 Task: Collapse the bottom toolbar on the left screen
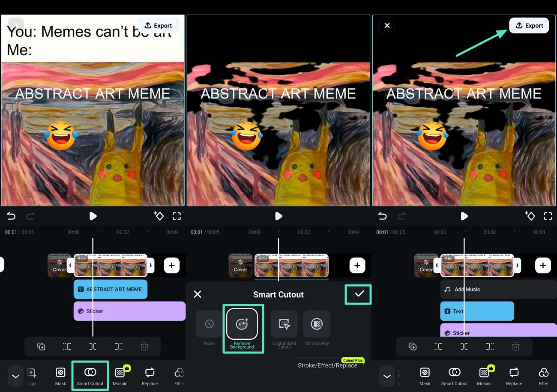16,376
